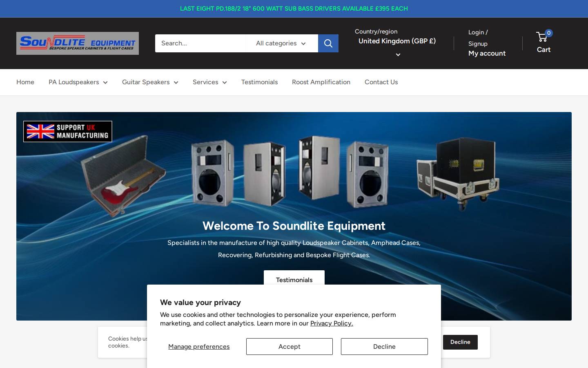Screen dimensions: 588x368
Task: Click the sub bass drivers announcement banner
Action: click(x=294, y=9)
